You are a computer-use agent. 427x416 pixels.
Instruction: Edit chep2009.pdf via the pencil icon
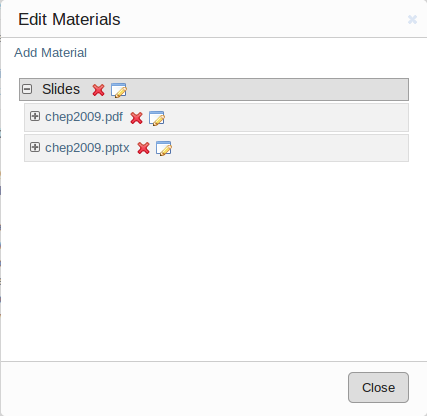coord(157,118)
